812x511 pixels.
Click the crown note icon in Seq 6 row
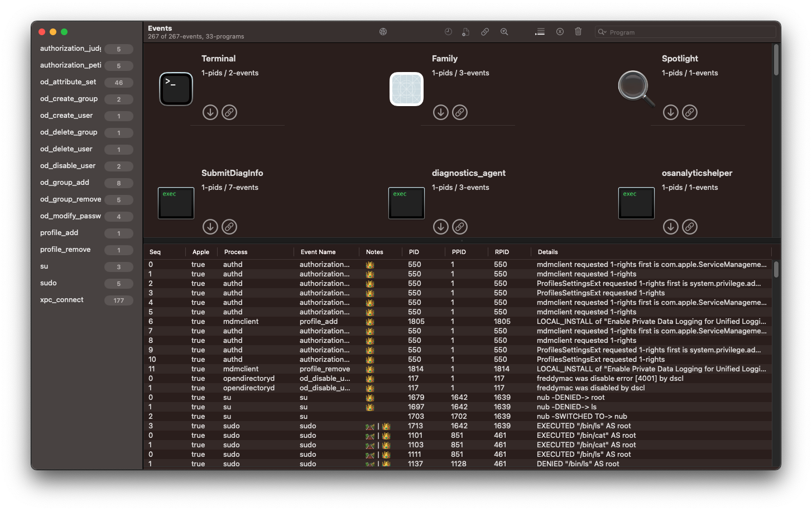[370, 322]
